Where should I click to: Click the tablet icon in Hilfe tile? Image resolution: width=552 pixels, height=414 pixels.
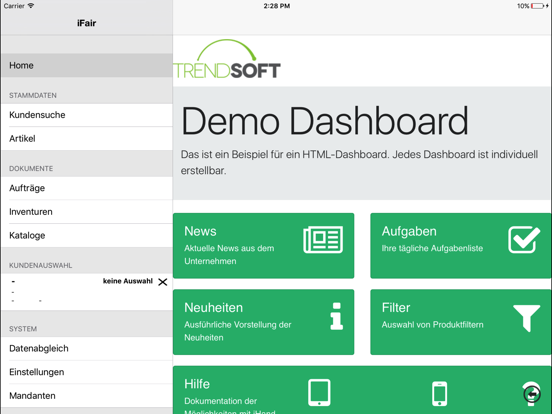coord(319,393)
